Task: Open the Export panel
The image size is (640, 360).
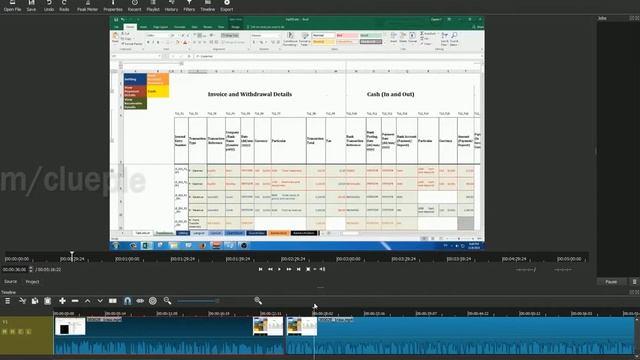Action: 227,6
